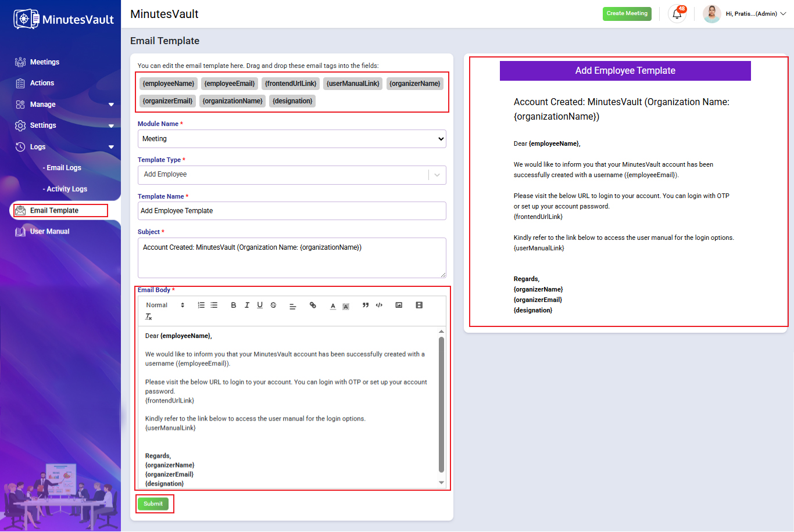Image resolution: width=794 pixels, height=532 pixels.
Task: Click the Email Template envelope icon
Action: 20,210
